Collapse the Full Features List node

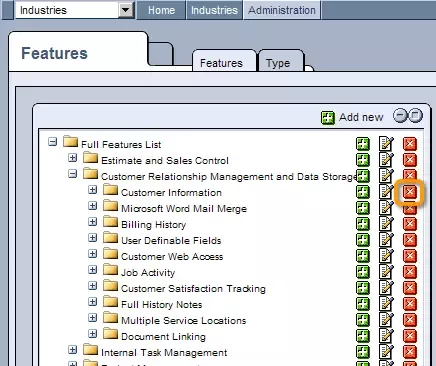coord(52,142)
